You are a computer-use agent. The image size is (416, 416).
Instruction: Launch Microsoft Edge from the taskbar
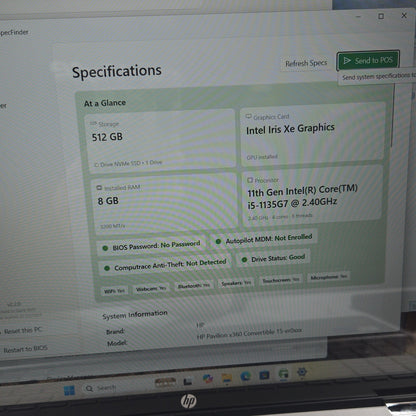(x=246, y=376)
